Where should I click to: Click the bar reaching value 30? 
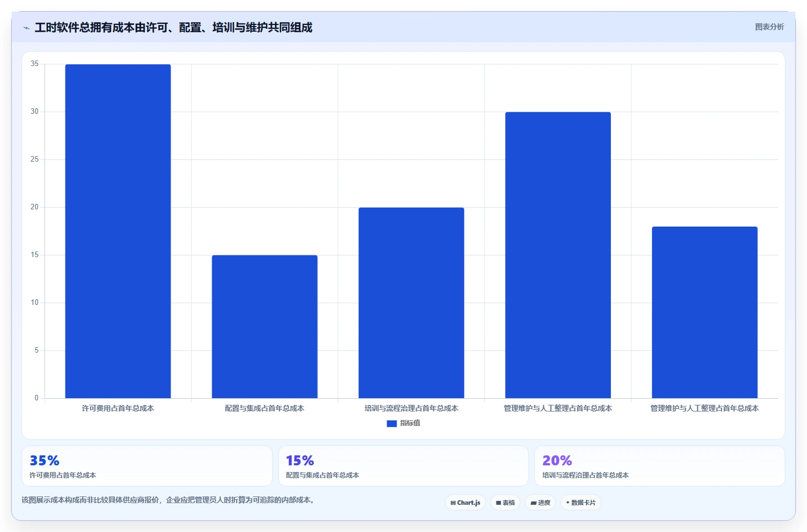tap(558, 255)
